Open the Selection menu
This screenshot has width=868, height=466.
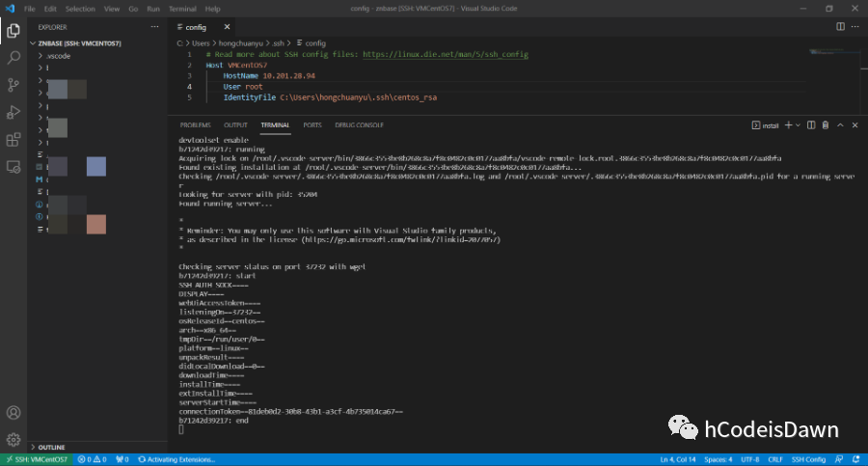[x=80, y=9]
